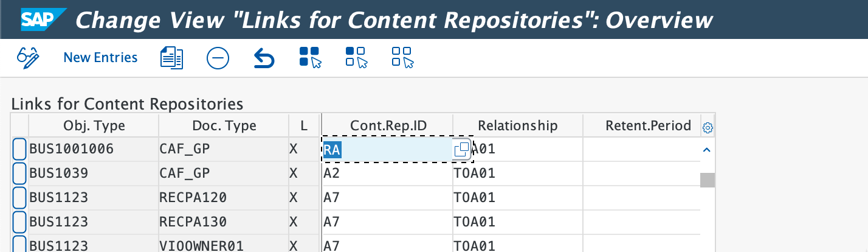868x252 pixels.
Task: Click the Undo Change arrow icon
Action: (x=264, y=58)
